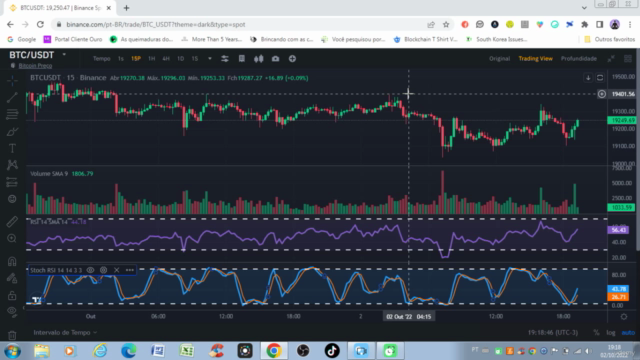The height and width of the screenshot is (360, 640).
Task: Reload the Binance page
Action: pos(40,24)
